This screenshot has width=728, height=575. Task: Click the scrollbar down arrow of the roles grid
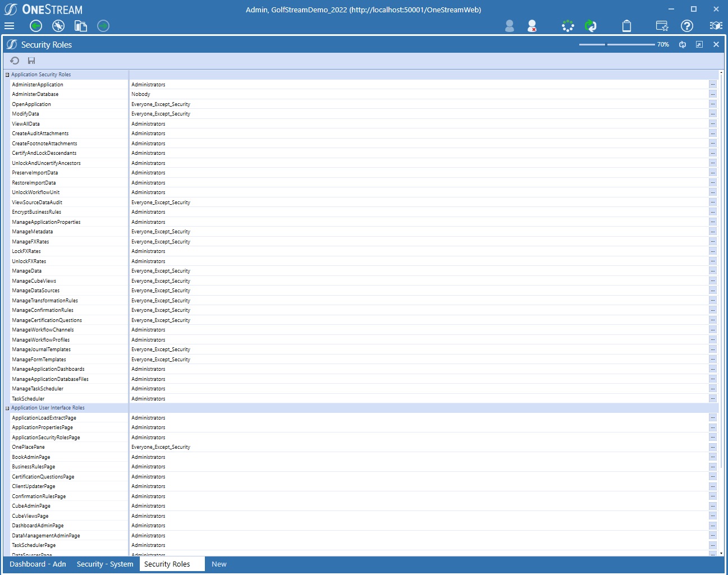[x=721, y=553]
